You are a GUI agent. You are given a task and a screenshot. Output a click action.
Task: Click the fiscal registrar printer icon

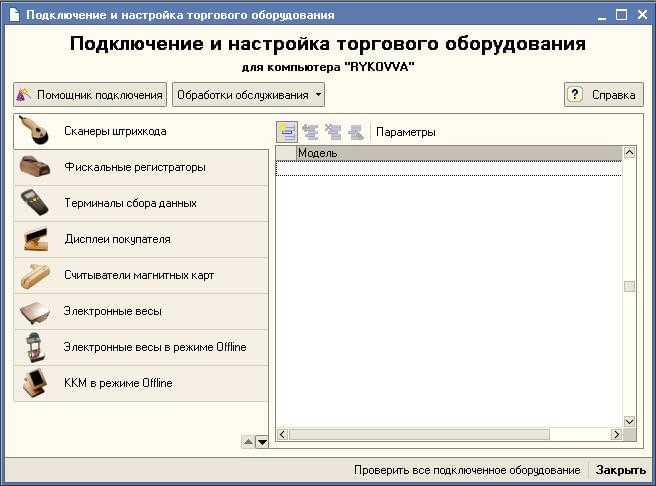tap(35, 167)
